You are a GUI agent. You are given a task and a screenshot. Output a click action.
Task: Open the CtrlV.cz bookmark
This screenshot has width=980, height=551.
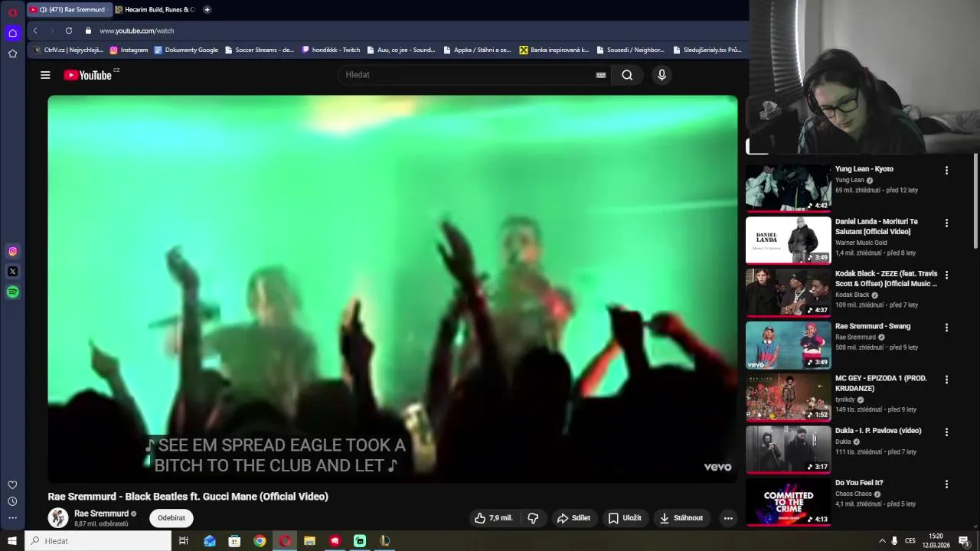[x=68, y=50]
